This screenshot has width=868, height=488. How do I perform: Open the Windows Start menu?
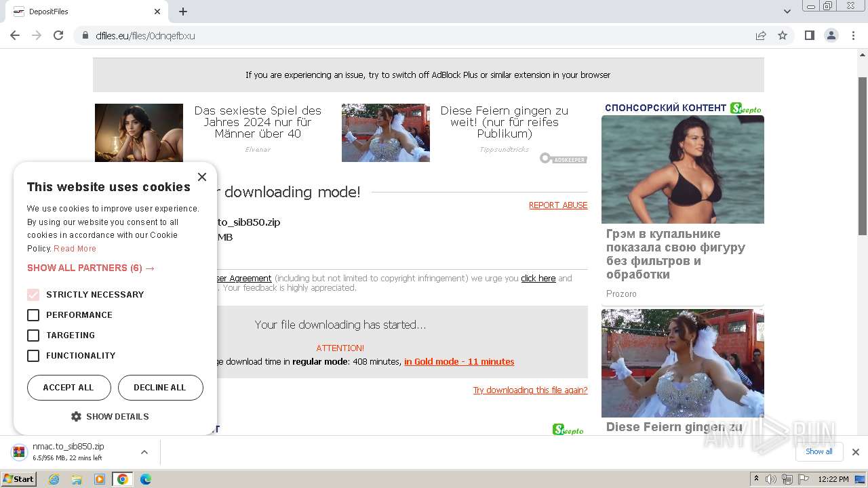pyautogui.click(x=18, y=479)
